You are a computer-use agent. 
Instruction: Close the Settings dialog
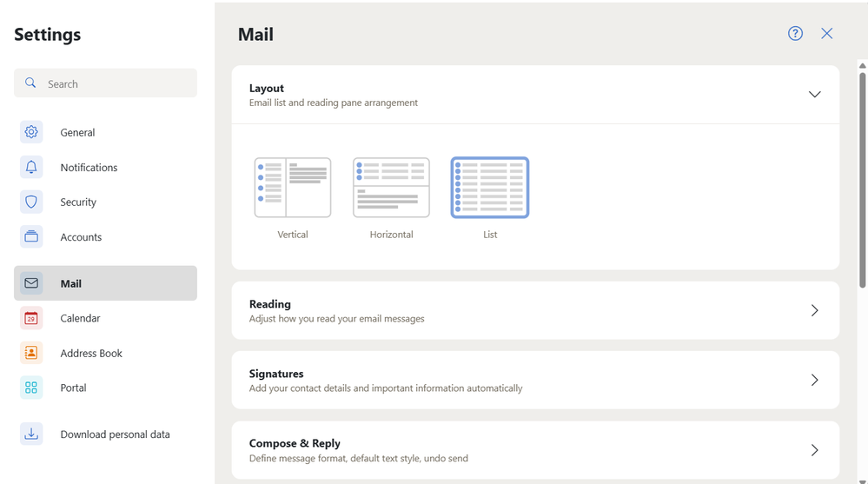(826, 33)
